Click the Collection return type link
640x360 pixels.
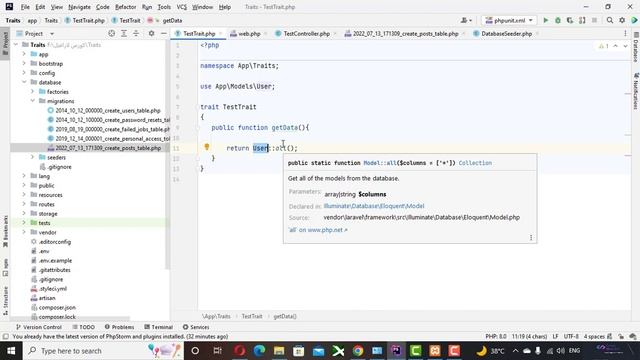pyautogui.click(x=475, y=162)
